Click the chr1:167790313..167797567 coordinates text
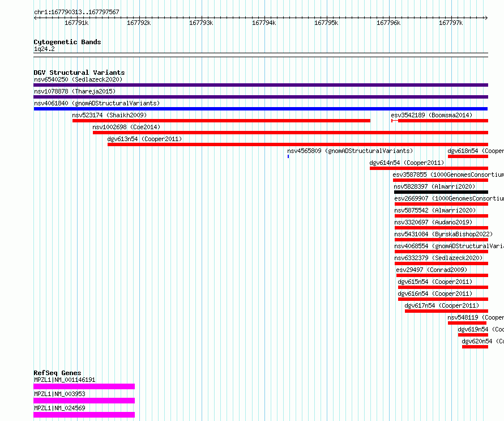The width and height of the screenshot is (504, 421). (76, 12)
